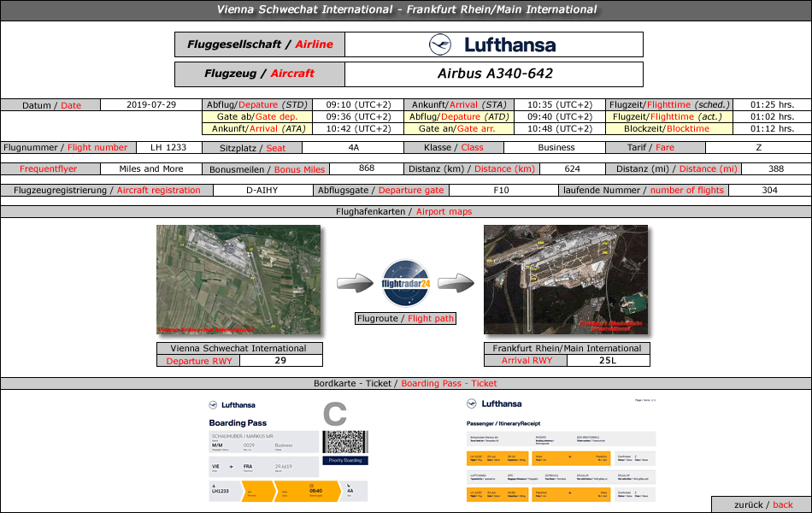Open the flightradar24 flight path icon
This screenshot has width=812, height=513.
(x=406, y=283)
